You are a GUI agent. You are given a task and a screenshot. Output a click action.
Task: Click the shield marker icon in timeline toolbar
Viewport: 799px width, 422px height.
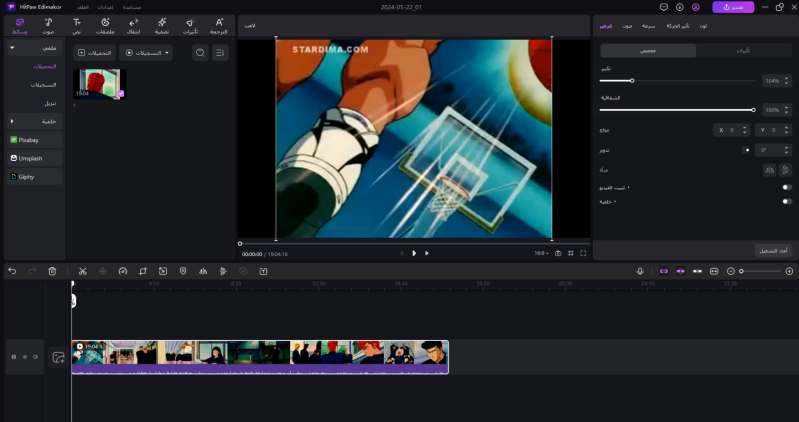tap(183, 271)
